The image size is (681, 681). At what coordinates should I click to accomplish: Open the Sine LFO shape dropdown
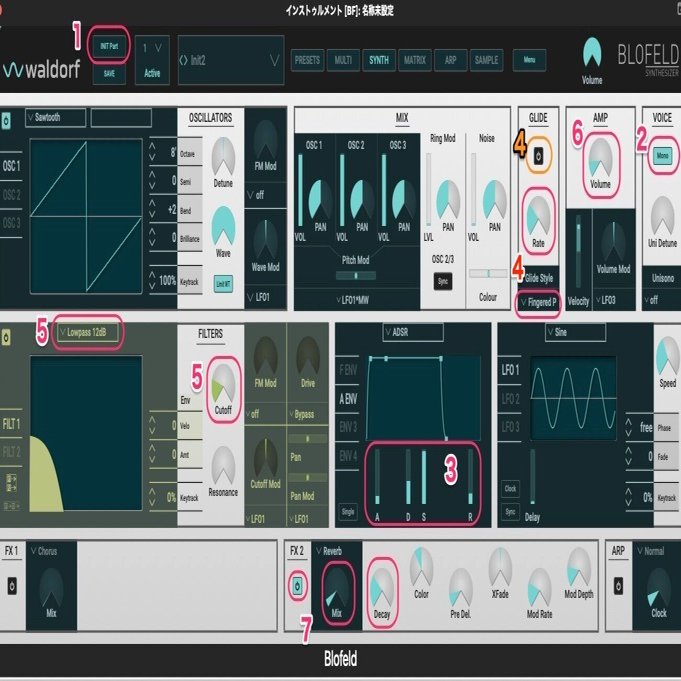[575, 332]
